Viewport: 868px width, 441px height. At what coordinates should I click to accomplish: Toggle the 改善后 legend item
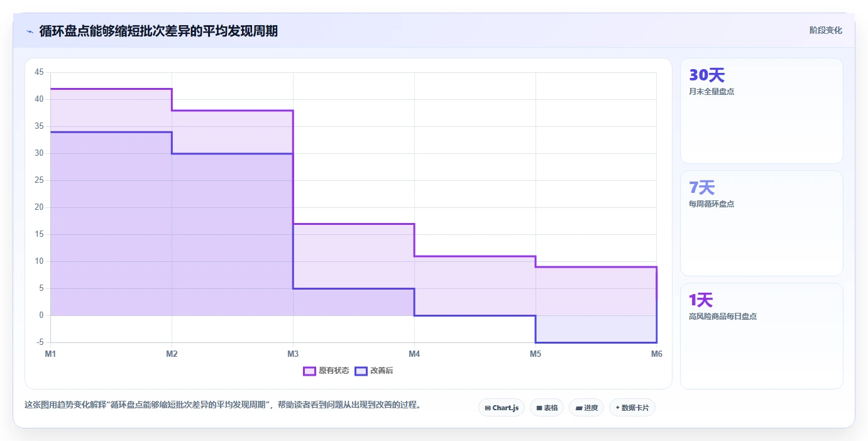tap(374, 371)
